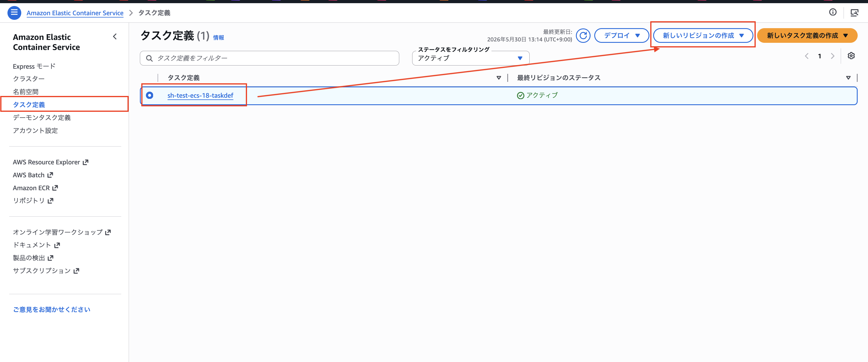Image resolution: width=868 pixels, height=362 pixels.
Task: Open デーモンタスク定義 in sidebar
Action: (42, 117)
